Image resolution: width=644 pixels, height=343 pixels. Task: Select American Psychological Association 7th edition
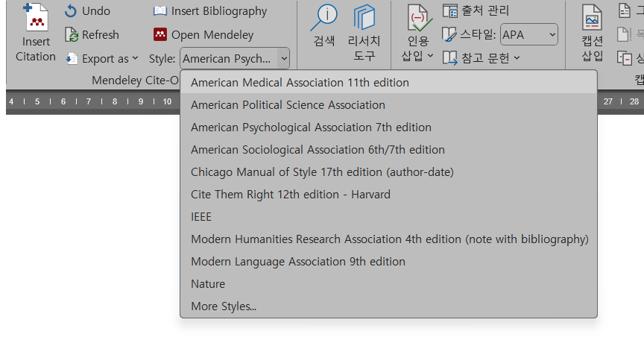tap(388, 128)
